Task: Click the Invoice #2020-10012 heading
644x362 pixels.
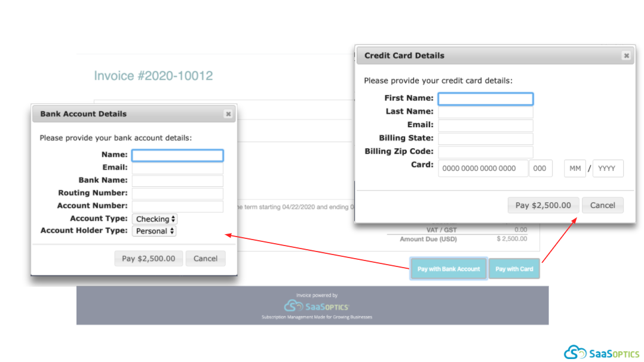Action: coord(153,76)
